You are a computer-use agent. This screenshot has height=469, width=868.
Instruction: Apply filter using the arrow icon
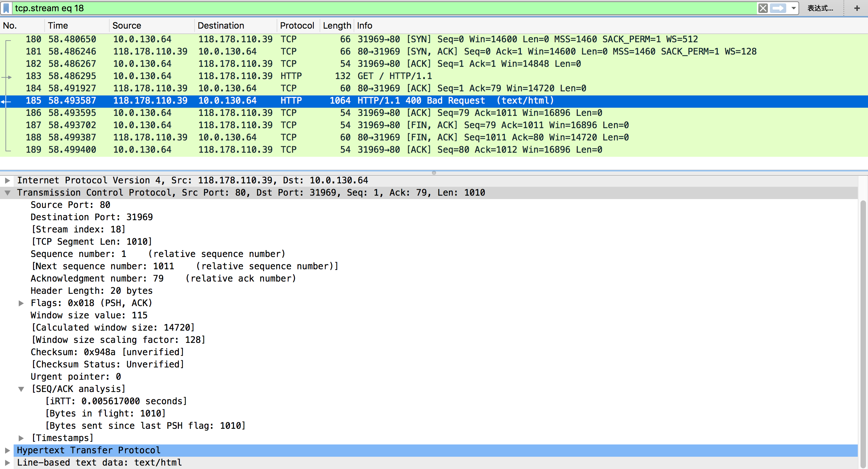tap(778, 8)
